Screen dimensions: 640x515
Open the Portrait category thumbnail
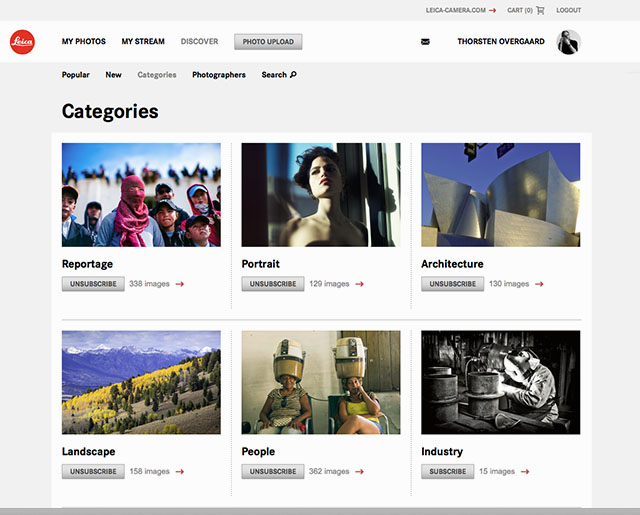pos(321,195)
